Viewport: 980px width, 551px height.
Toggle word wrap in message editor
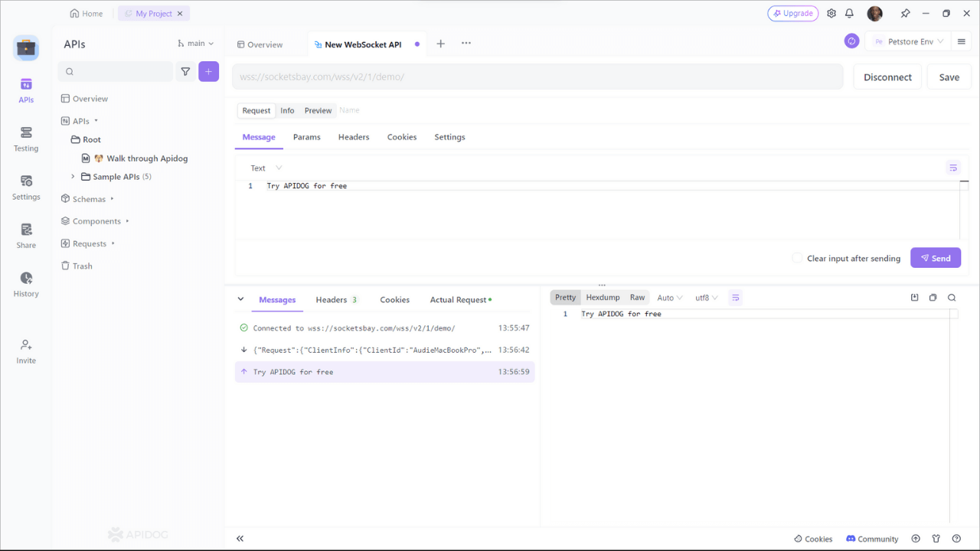pyautogui.click(x=953, y=168)
